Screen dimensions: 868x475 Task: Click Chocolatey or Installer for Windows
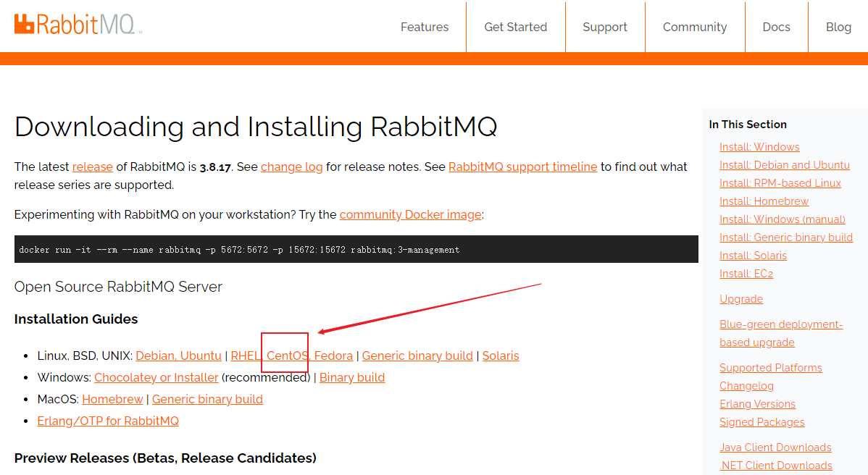click(156, 377)
